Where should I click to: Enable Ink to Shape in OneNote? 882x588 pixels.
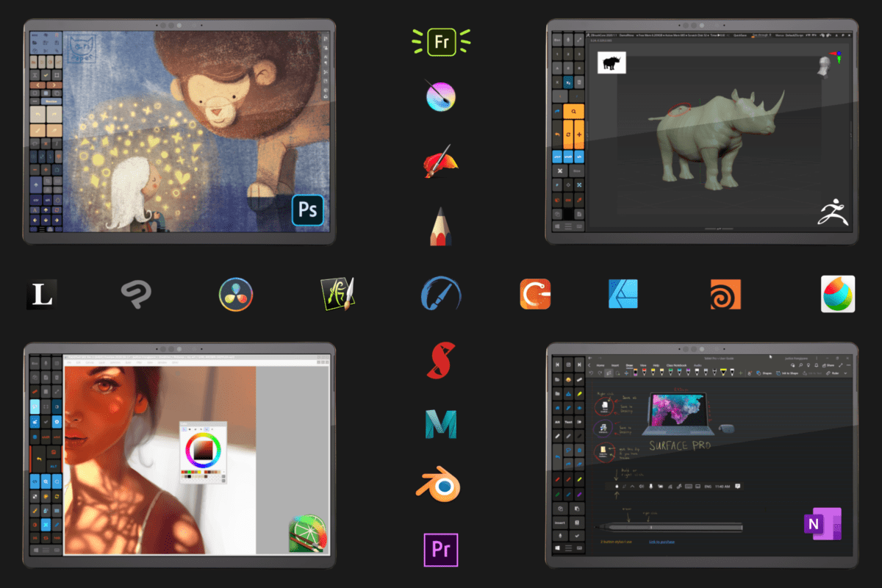787,373
